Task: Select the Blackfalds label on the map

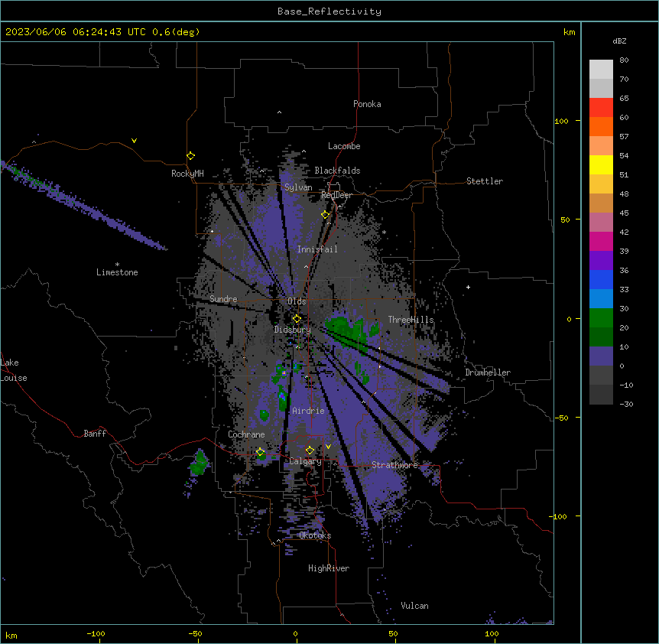Action: tap(337, 171)
